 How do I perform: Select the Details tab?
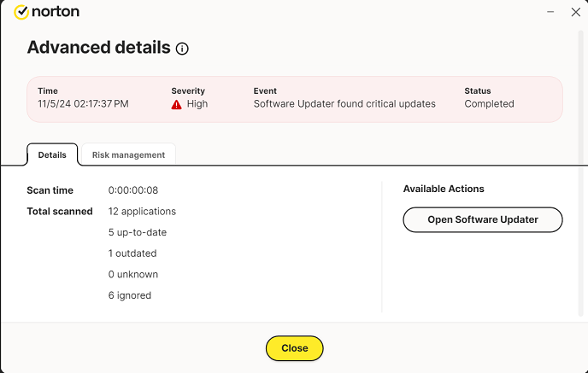[x=52, y=154]
